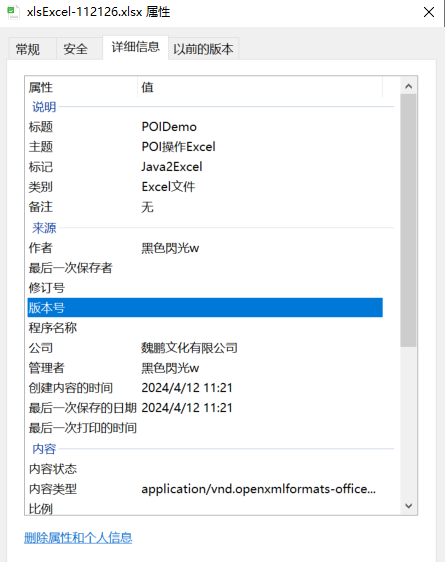The height and width of the screenshot is (562, 445).
Task: Click the xlsx file icon in title bar
Action: (13, 12)
